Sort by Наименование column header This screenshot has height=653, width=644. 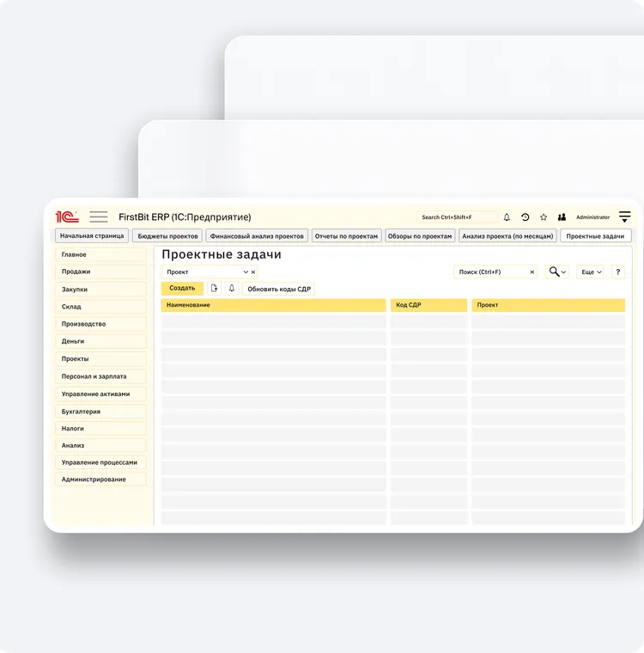pyautogui.click(x=273, y=305)
